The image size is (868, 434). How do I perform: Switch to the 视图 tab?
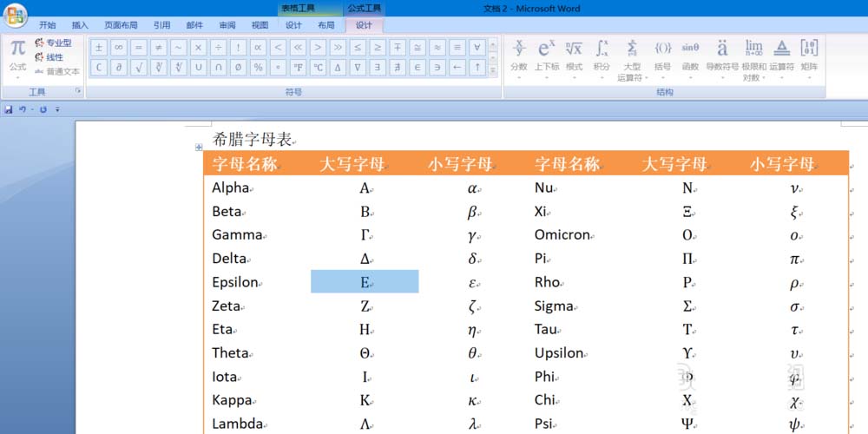coord(260,25)
